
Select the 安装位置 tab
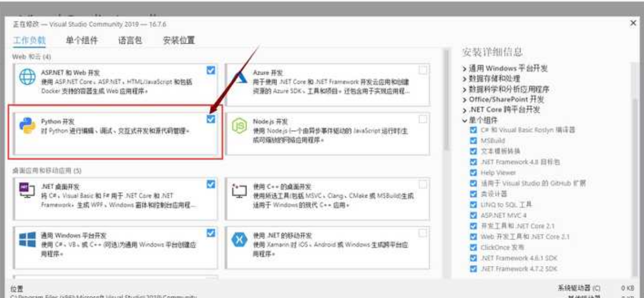pyautogui.click(x=178, y=41)
